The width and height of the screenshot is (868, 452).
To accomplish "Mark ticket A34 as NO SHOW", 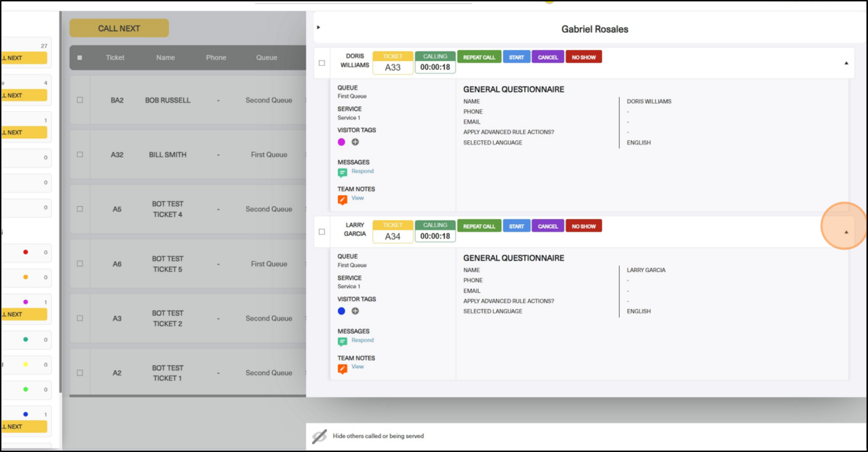I will 583,226.
